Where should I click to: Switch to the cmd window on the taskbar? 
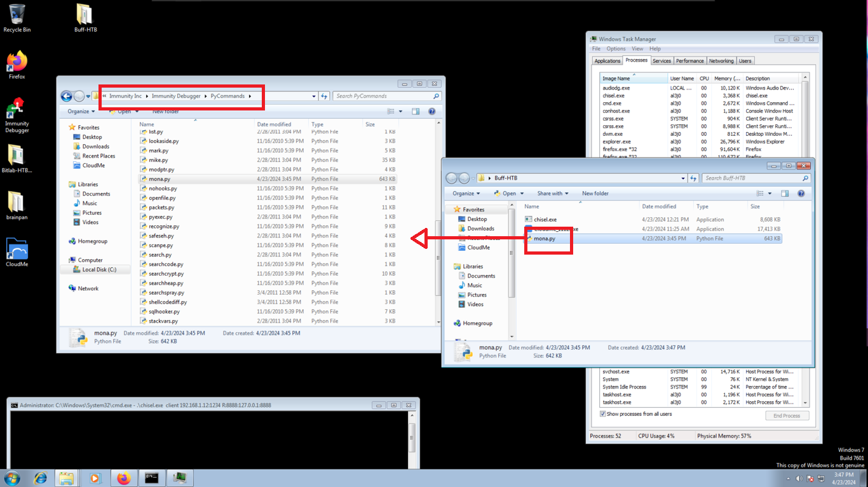point(151,478)
